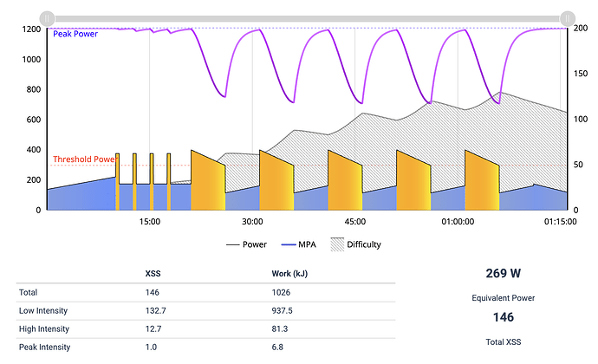Click the black Power line icon in the legend
This screenshot has height=364, width=598.
[234, 244]
